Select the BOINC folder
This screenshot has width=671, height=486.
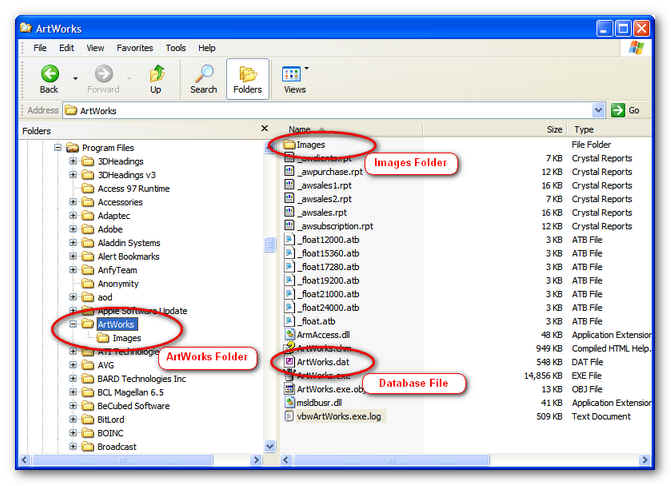tap(103, 433)
